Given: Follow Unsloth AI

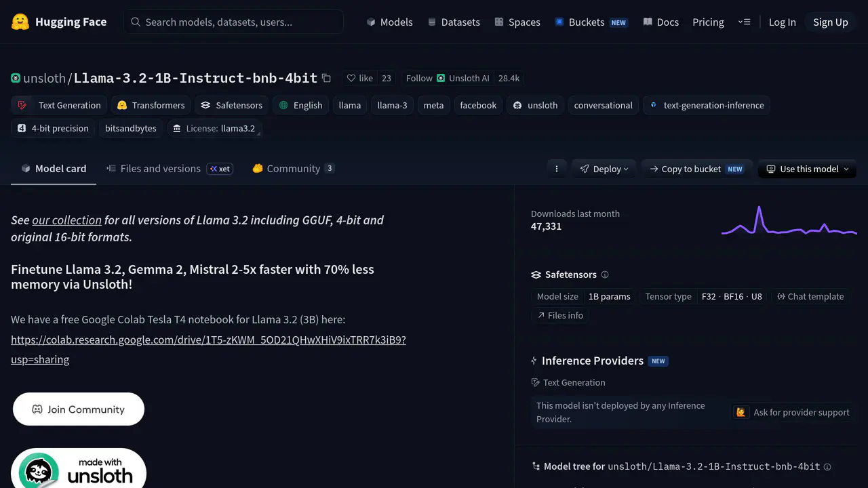Looking at the screenshot, I should (448, 78).
